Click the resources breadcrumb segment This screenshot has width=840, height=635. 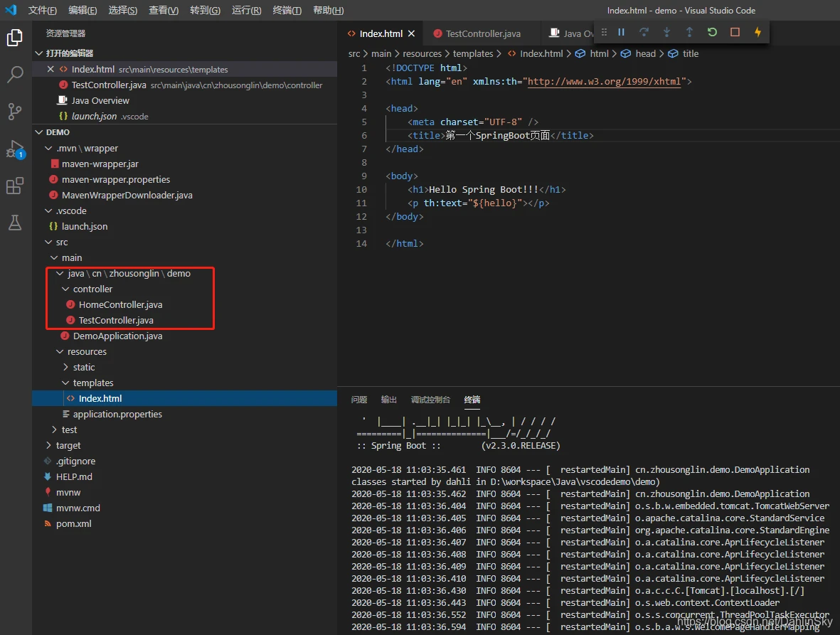[x=422, y=53]
